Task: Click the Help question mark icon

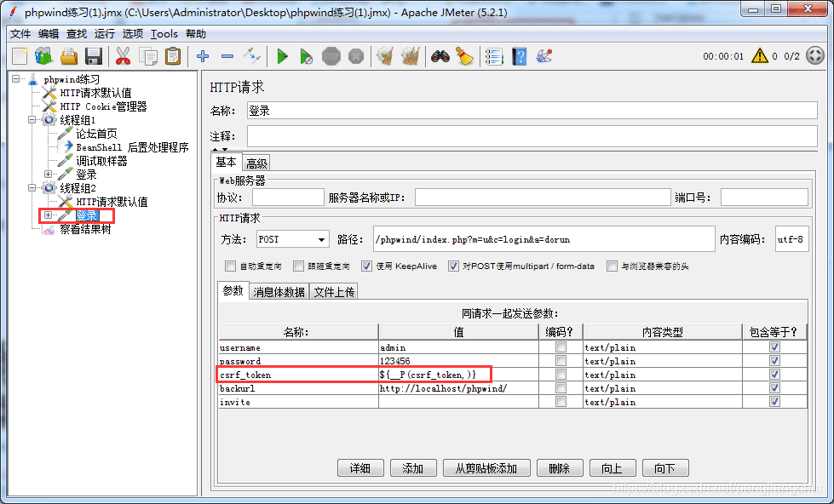Action: pyautogui.click(x=519, y=56)
